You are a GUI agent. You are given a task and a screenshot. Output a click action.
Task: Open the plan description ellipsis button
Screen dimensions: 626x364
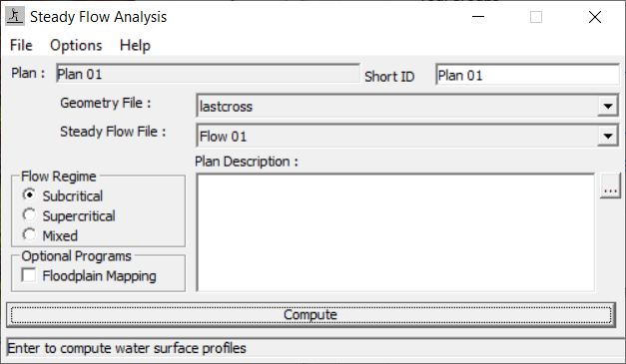610,185
